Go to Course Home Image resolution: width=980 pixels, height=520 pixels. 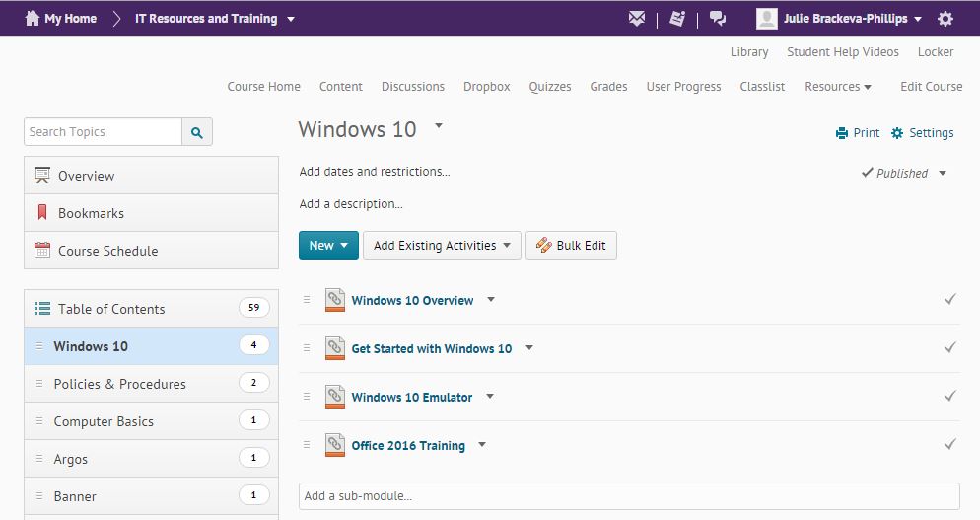(x=264, y=87)
